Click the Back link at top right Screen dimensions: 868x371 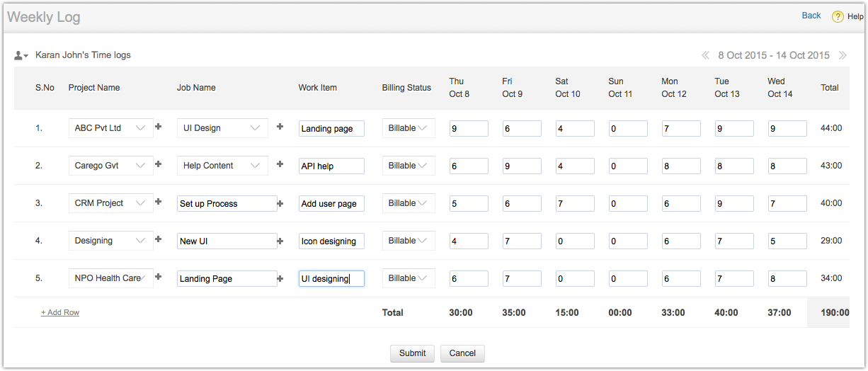(x=811, y=16)
